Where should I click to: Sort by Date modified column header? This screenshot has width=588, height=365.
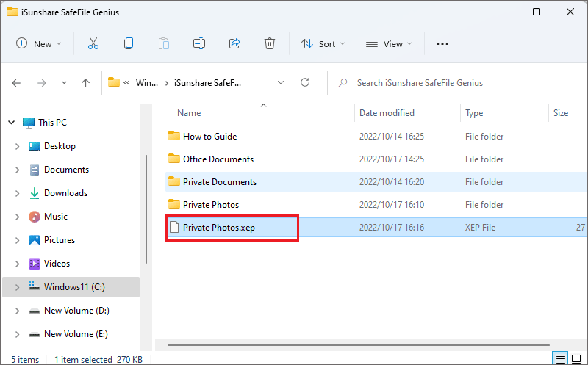[387, 113]
